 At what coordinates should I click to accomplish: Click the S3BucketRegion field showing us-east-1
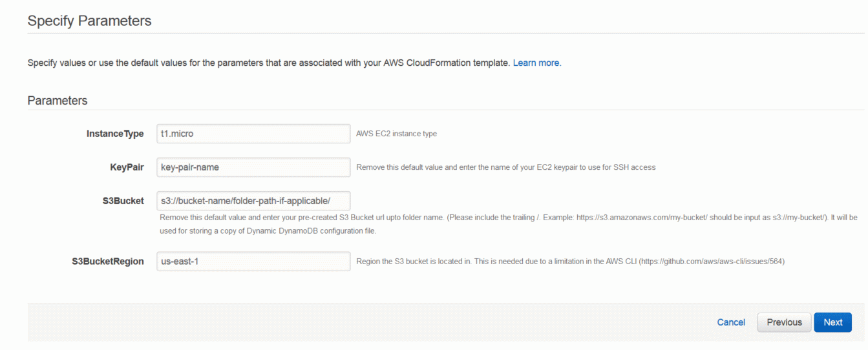253,262
